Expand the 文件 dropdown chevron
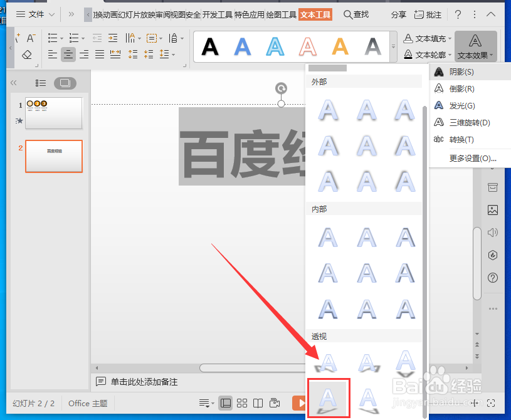Viewport: 511px width, 420px height. click(51, 14)
